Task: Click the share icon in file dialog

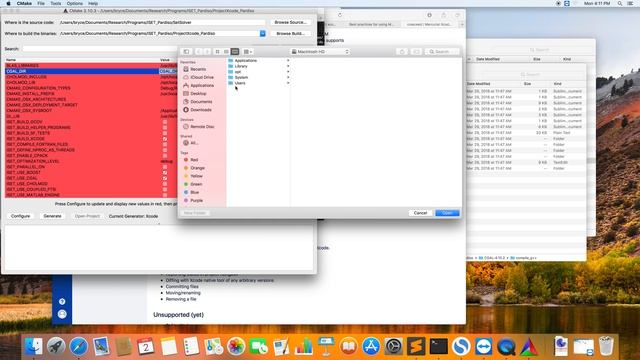Action: [x=402, y=51]
